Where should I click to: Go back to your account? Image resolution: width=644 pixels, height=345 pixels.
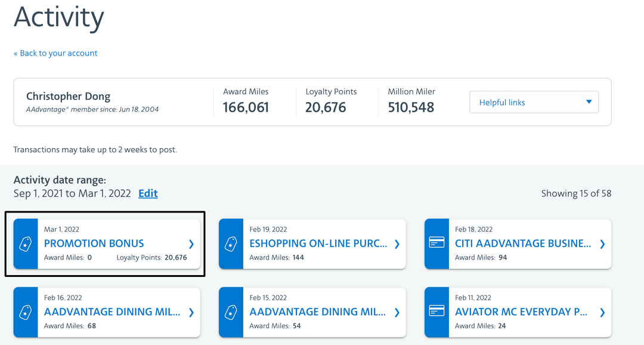pyautogui.click(x=55, y=53)
